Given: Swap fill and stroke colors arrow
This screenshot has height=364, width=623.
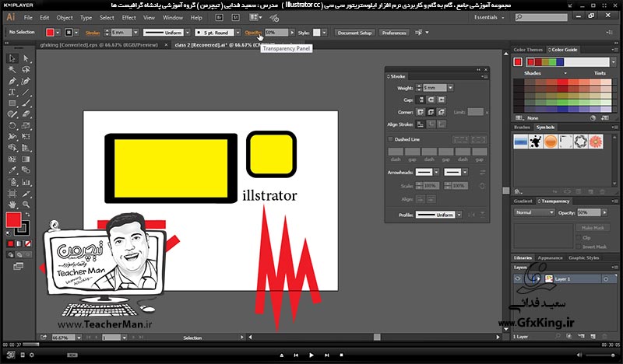Looking at the screenshot, I should click(x=27, y=215).
